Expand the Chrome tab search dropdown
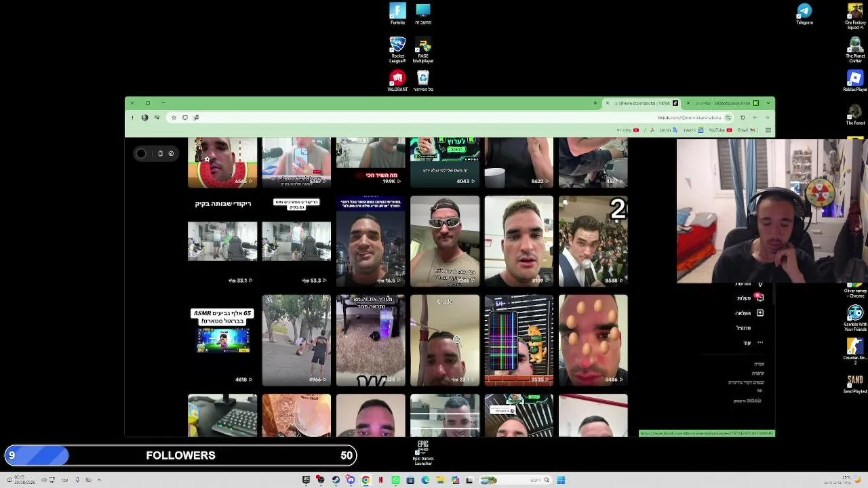The height and width of the screenshot is (488, 868). (x=768, y=103)
